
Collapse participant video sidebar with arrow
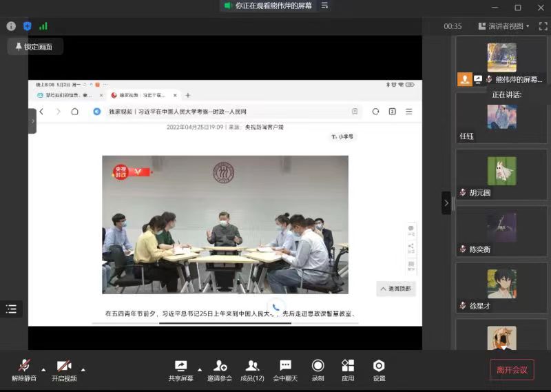(x=446, y=203)
